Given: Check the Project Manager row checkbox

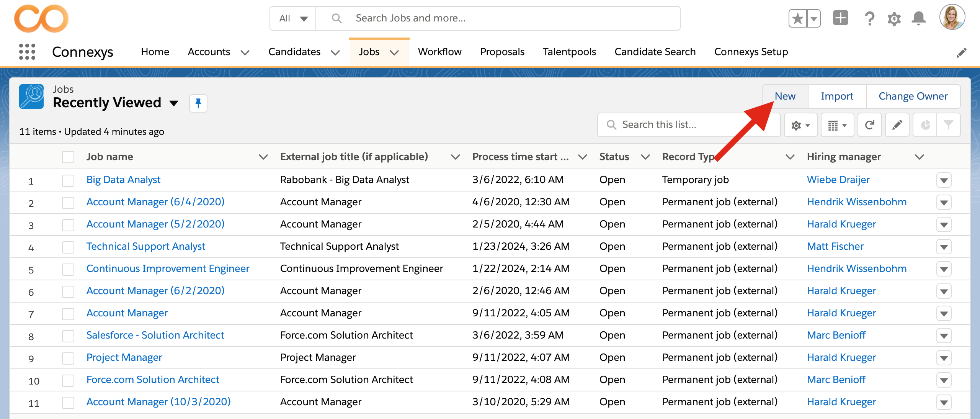Looking at the screenshot, I should [x=68, y=358].
